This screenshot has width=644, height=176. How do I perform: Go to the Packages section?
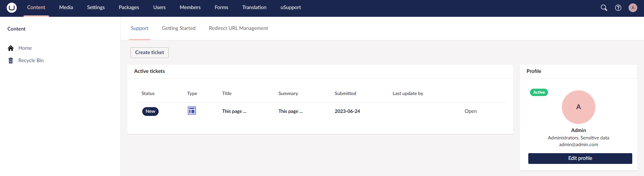129,7
